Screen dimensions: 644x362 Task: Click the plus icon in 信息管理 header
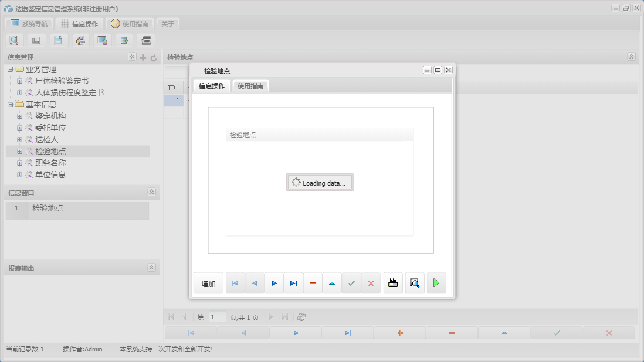(x=143, y=57)
